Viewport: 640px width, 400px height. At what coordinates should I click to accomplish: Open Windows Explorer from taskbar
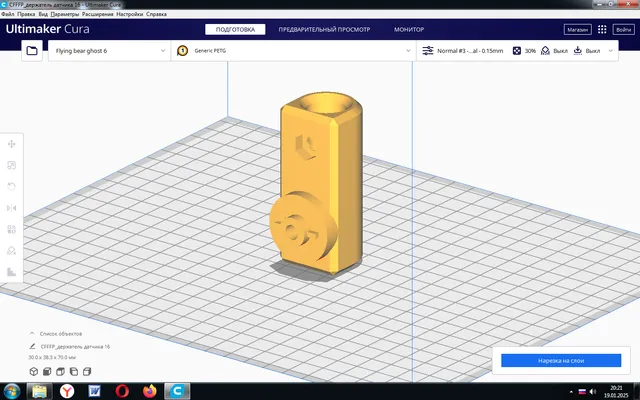[x=39, y=391]
